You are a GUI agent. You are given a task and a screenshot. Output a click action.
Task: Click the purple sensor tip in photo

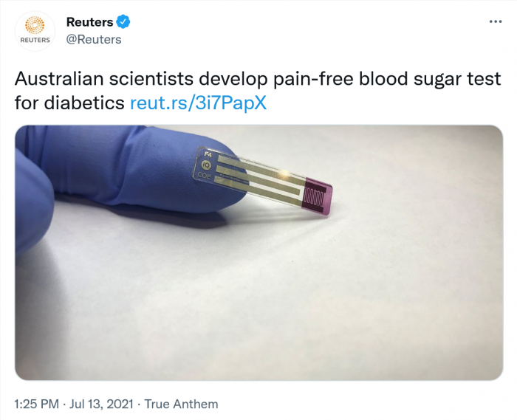tap(317, 196)
